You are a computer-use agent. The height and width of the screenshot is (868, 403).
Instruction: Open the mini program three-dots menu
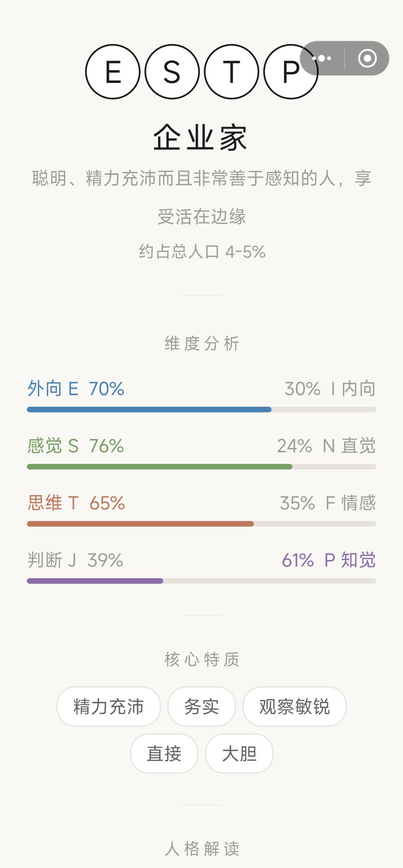pos(322,58)
